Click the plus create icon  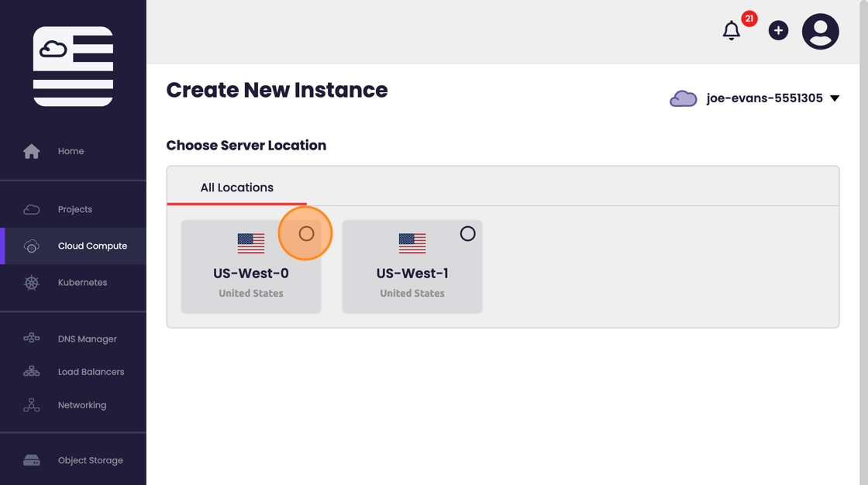click(778, 30)
